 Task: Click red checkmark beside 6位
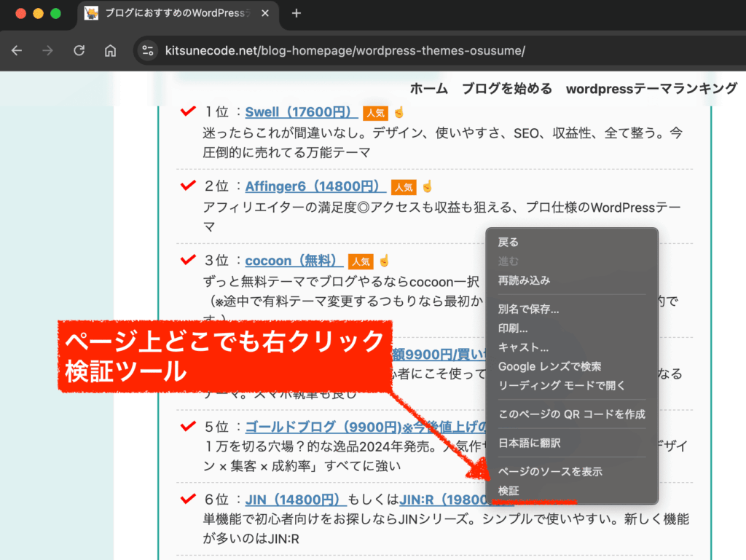188,499
